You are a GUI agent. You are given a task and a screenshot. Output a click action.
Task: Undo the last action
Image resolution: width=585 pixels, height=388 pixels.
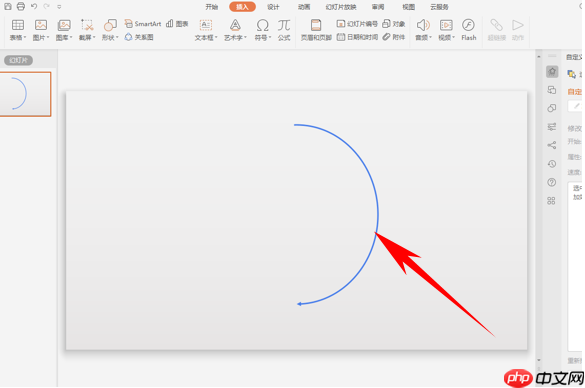[x=34, y=6]
